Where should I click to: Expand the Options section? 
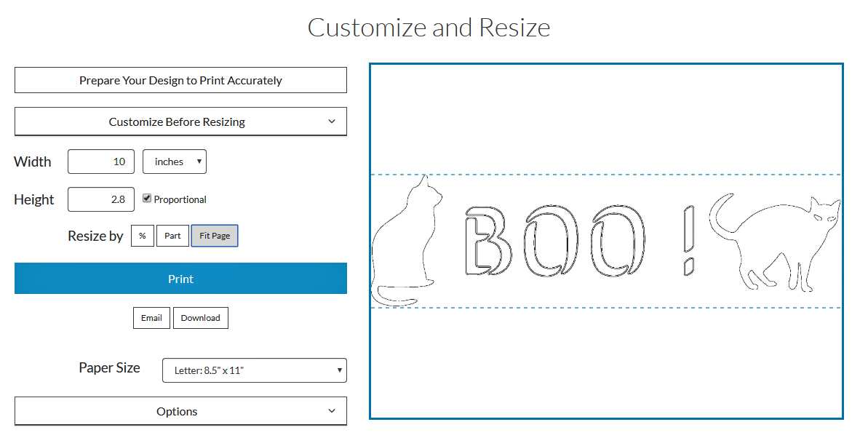(x=180, y=411)
